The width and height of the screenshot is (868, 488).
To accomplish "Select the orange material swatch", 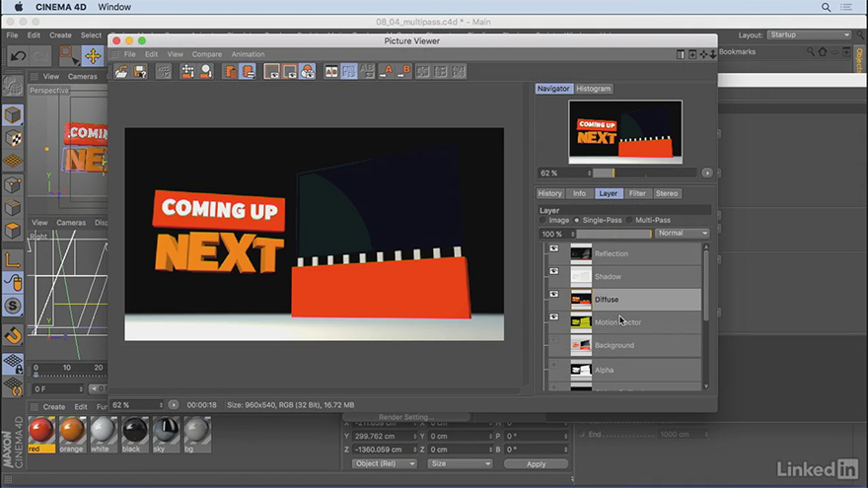I will tap(72, 435).
